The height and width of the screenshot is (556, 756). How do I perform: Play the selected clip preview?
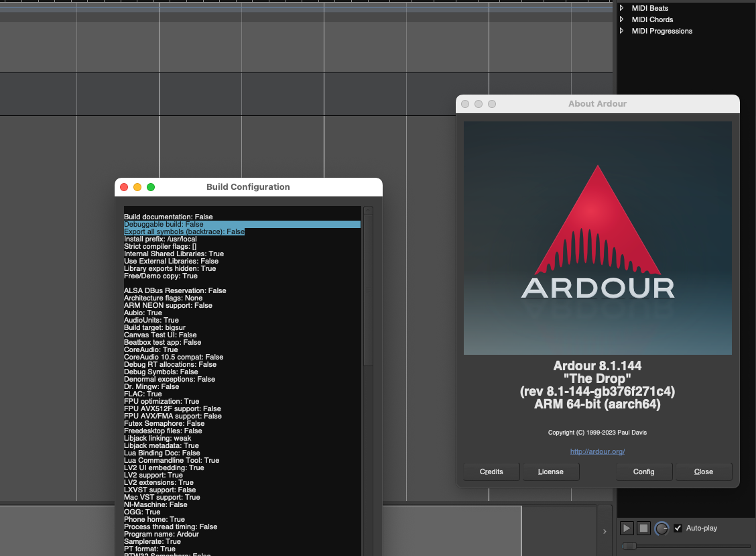627,529
